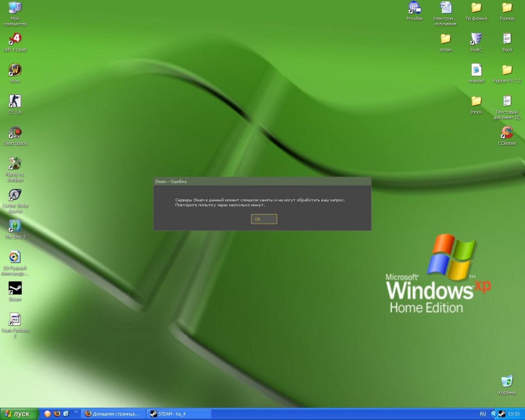Click the orange quick launch icon

pyautogui.click(x=48, y=414)
